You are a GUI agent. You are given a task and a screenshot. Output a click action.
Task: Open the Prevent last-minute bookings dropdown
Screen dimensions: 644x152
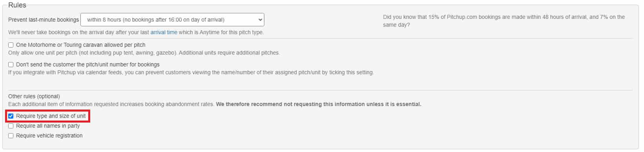click(172, 20)
